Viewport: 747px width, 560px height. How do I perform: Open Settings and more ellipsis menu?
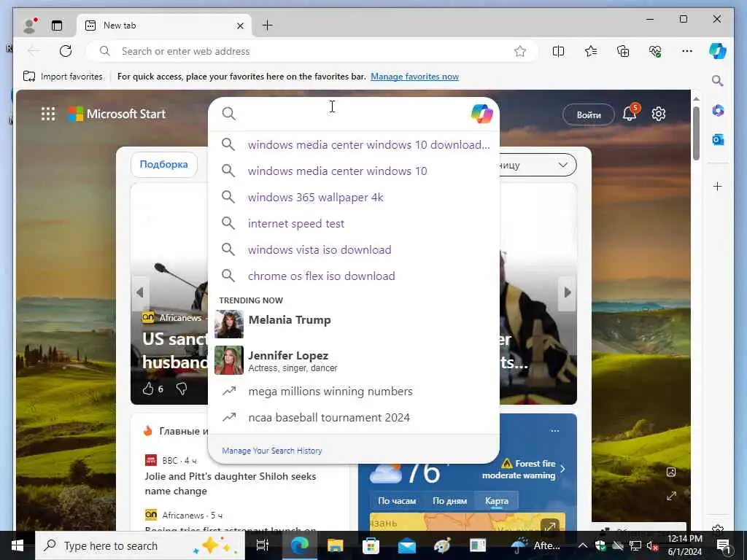687,51
